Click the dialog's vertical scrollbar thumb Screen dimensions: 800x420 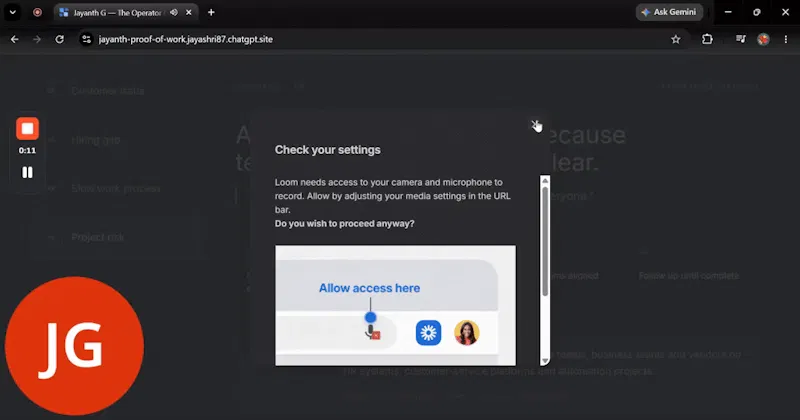pos(545,241)
